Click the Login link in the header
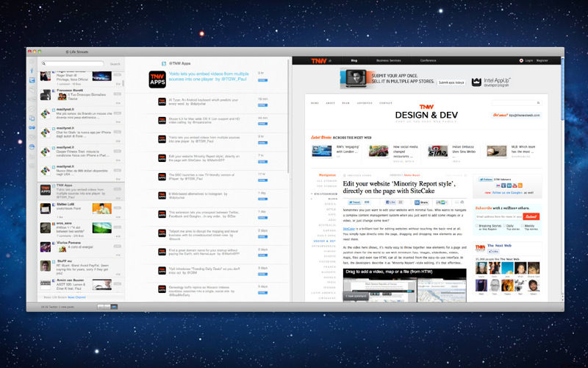588x368 pixels. click(528, 60)
